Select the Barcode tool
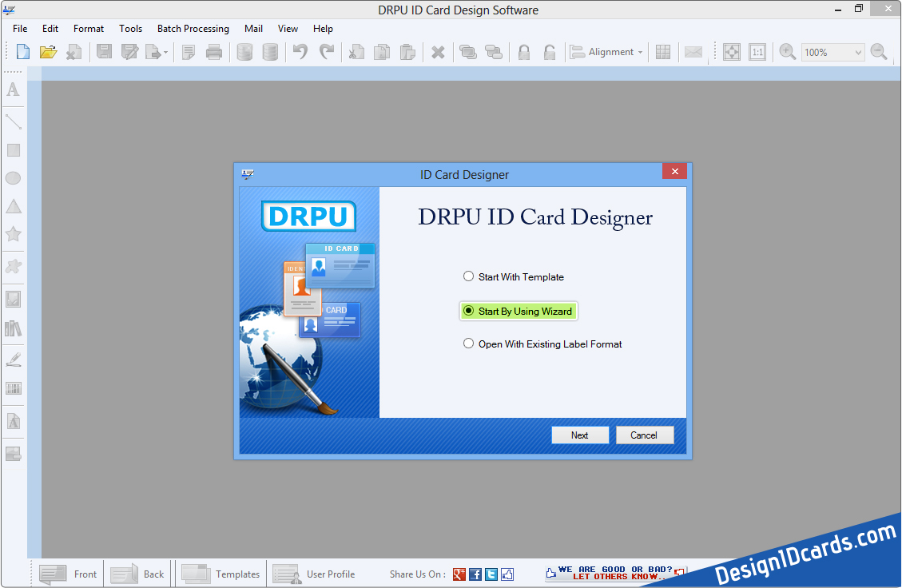Image resolution: width=902 pixels, height=588 pixels. pyautogui.click(x=14, y=388)
